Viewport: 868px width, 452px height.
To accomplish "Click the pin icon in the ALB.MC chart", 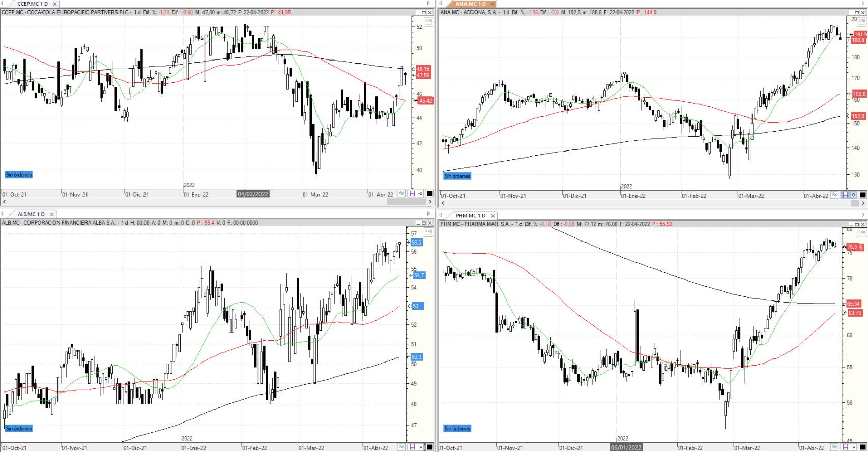I will [x=420, y=447].
